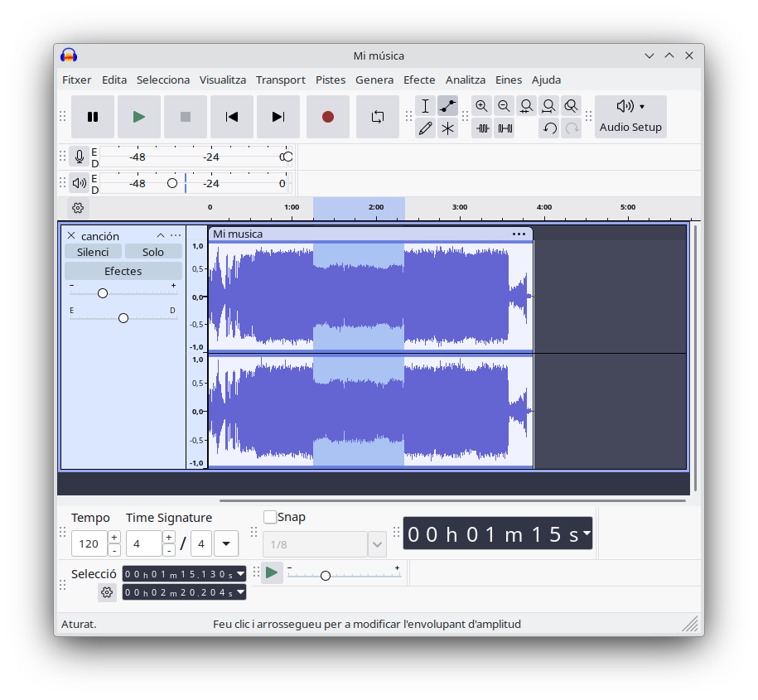Open the Efecte menu
This screenshot has height=700, width=758.
(419, 80)
